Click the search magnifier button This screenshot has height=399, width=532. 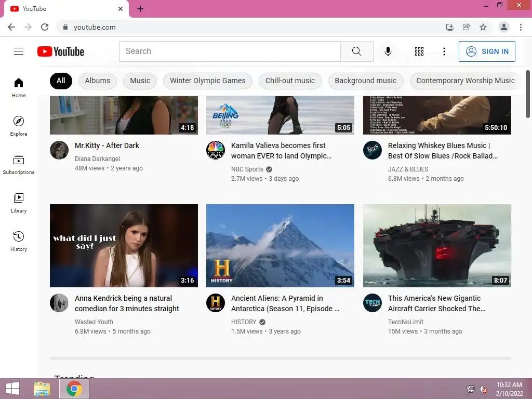tap(356, 51)
